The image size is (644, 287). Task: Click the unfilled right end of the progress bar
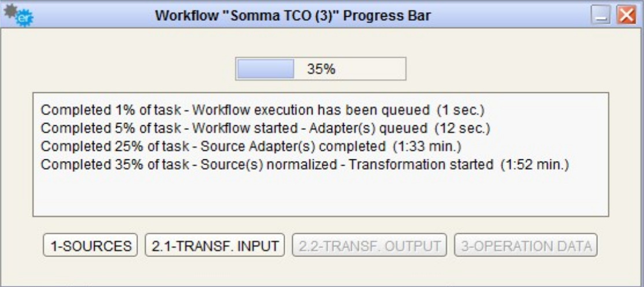381,69
